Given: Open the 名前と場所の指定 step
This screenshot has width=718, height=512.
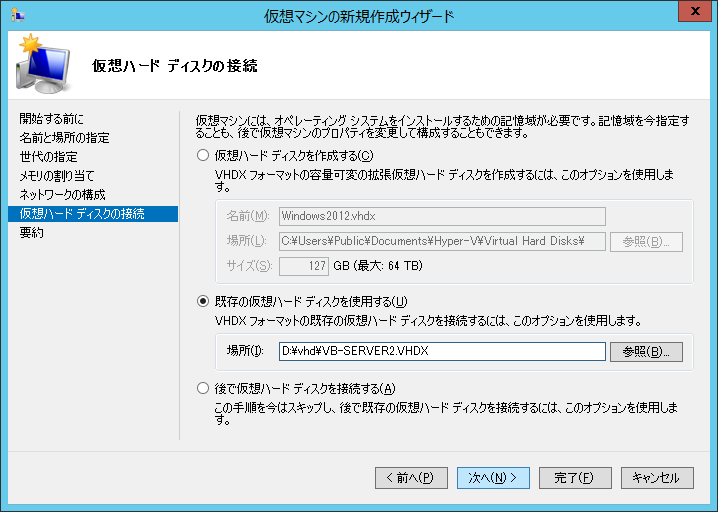Looking at the screenshot, I should pyautogui.click(x=64, y=138).
